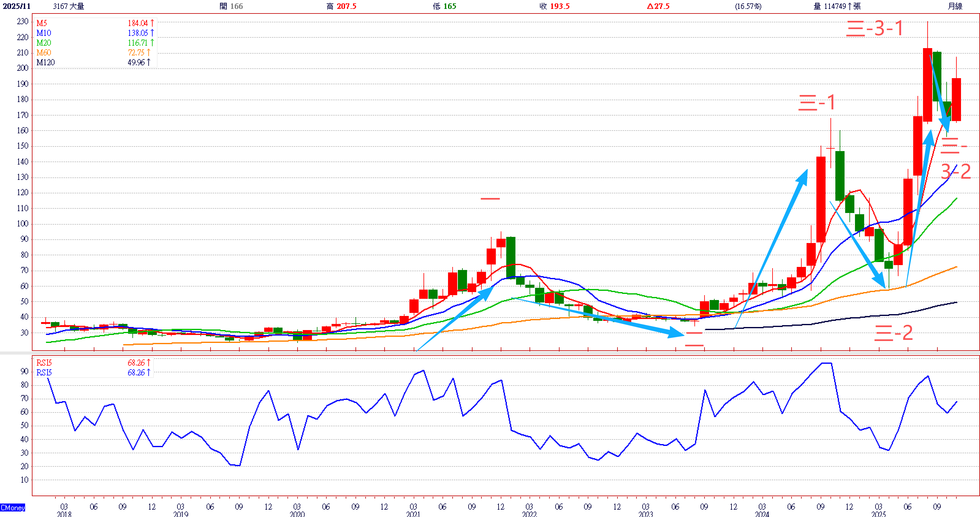Screen dimensions: 980x517
Task: Select the M120 moving average legend entry
Action: 46,63
